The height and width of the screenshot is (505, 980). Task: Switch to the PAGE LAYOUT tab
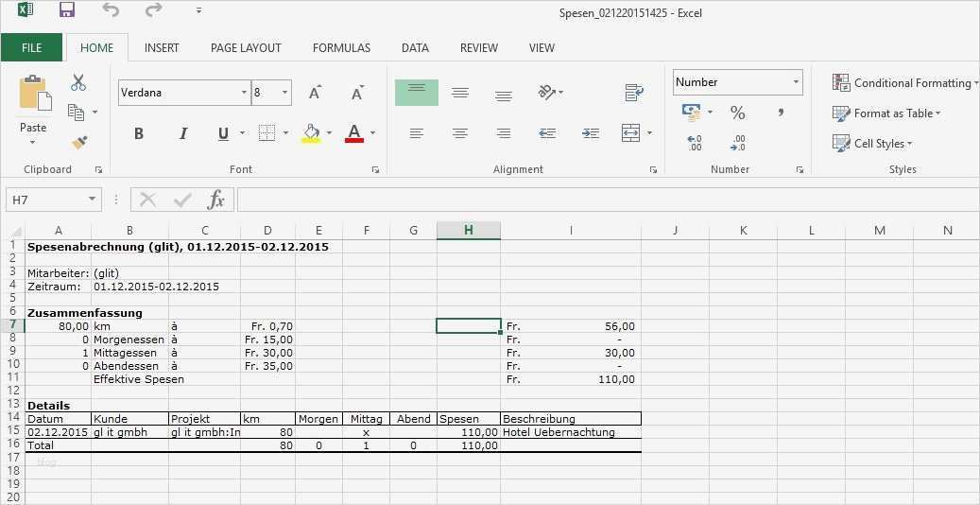point(246,47)
